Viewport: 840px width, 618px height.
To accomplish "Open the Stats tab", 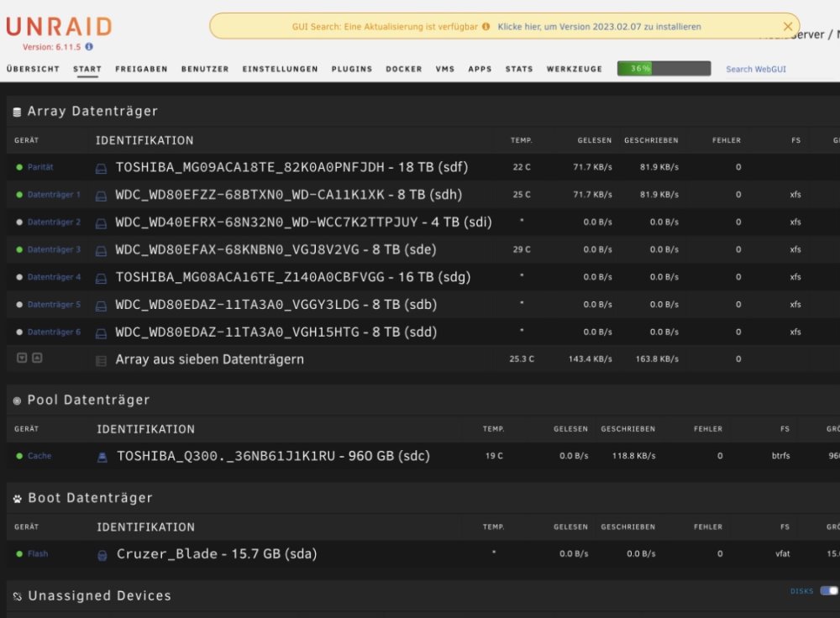I will coord(519,69).
